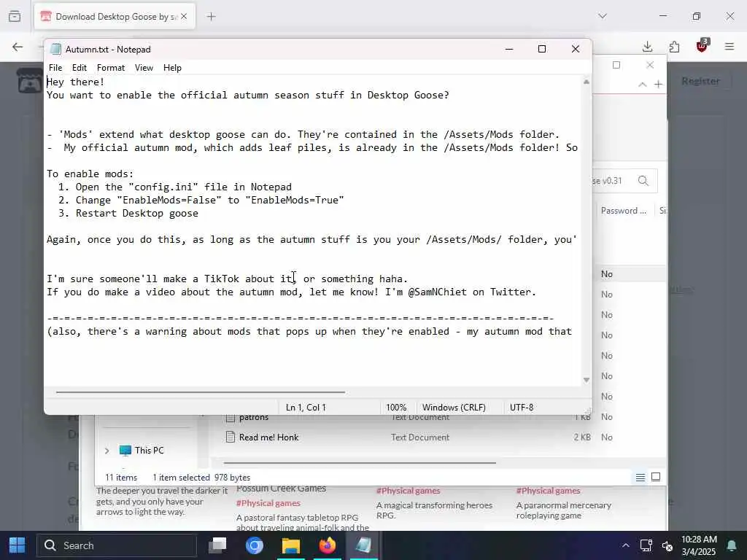Open the Edit menu in Notepad
Image resolution: width=747 pixels, height=560 pixels.
[x=79, y=68]
